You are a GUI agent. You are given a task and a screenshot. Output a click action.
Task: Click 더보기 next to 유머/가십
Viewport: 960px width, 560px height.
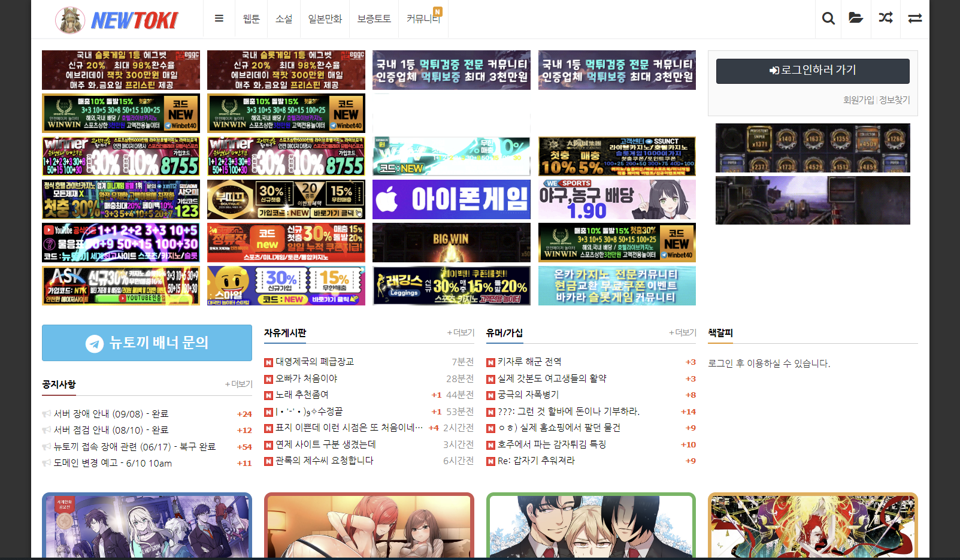tap(683, 332)
